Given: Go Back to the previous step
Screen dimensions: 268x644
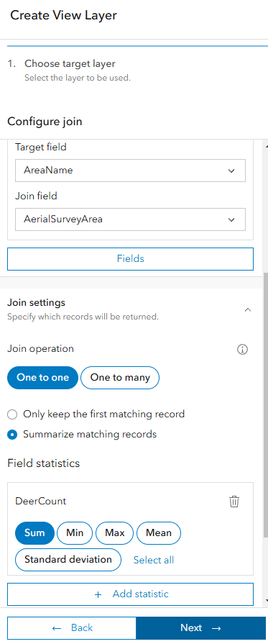Looking at the screenshot, I should coord(72,628).
